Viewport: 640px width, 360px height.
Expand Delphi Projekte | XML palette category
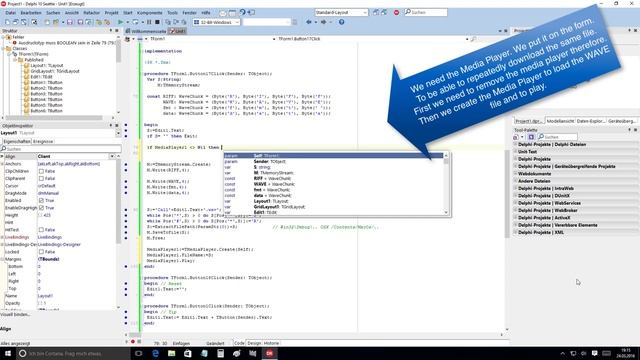[515, 232]
